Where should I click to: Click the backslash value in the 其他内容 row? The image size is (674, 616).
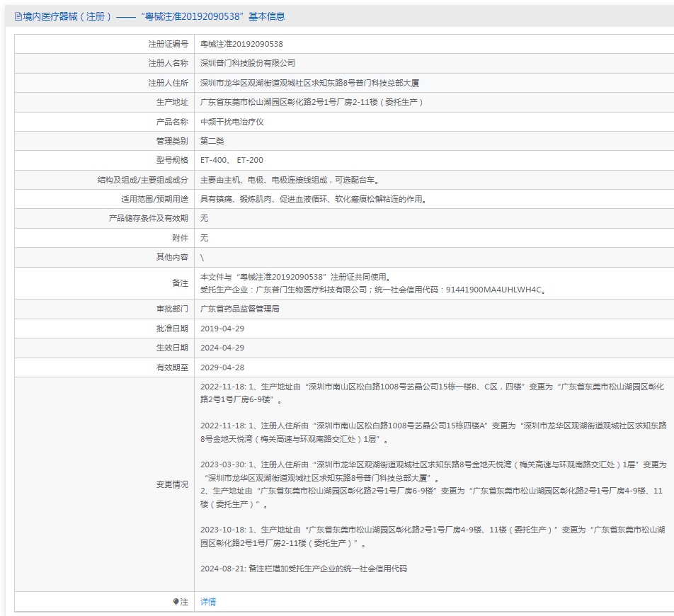click(x=202, y=258)
